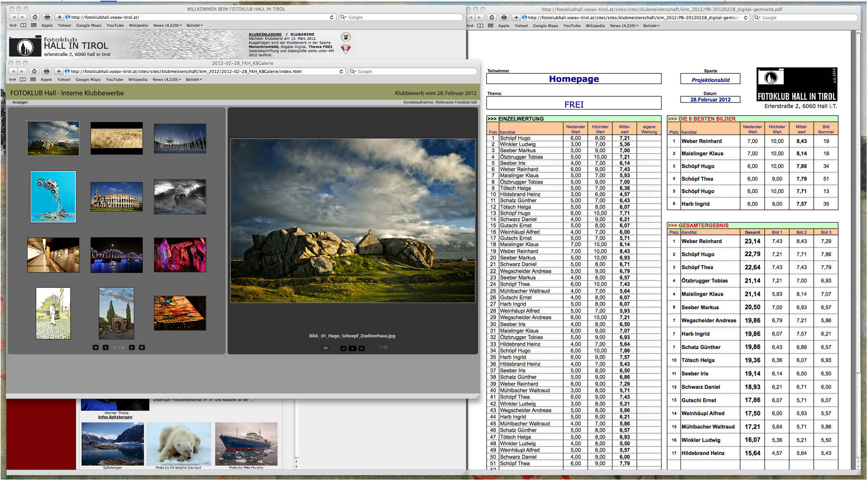Select the blue lit bridge thumbnail

click(x=116, y=255)
